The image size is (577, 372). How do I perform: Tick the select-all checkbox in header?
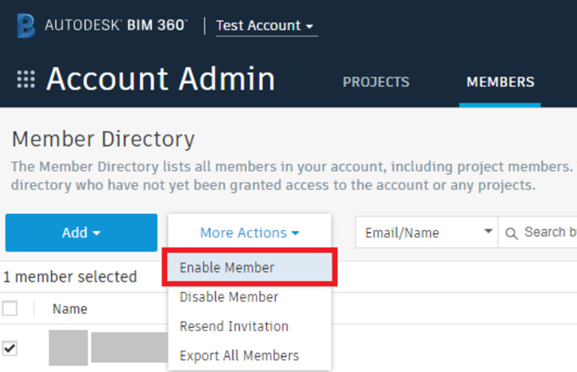point(10,308)
